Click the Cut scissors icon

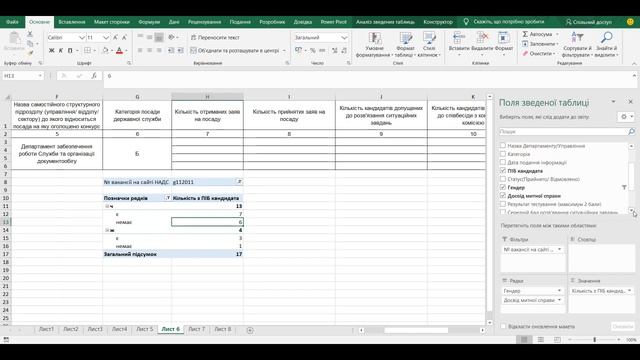30,34
